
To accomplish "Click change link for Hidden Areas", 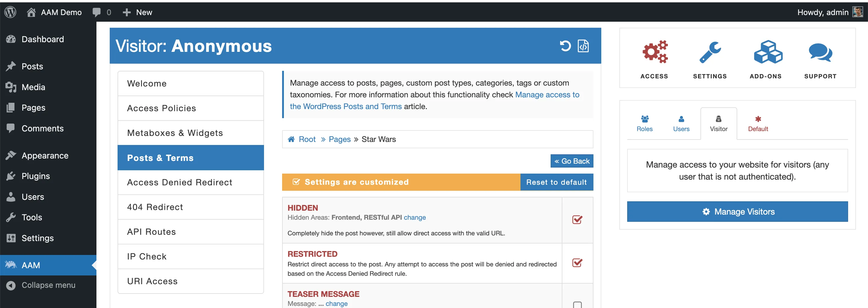I will (x=415, y=217).
